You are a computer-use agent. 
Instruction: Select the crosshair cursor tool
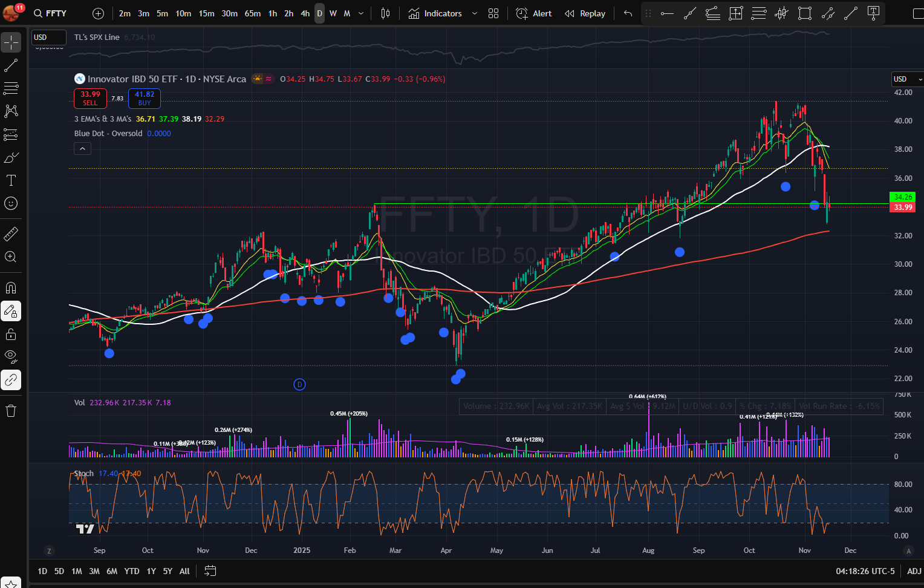pos(11,42)
